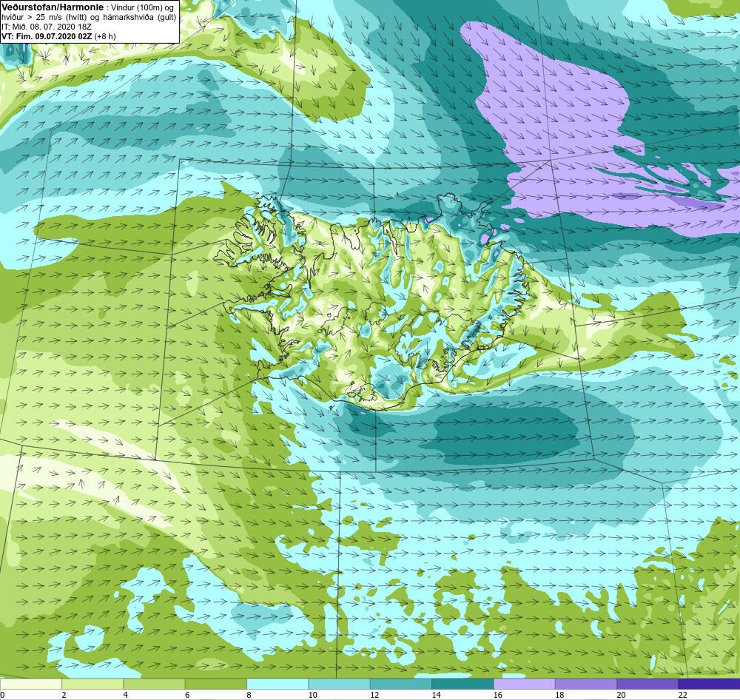Click the 16–18 m/s light purple legend swatch
Viewport: 740px width, 700px height.
(x=525, y=684)
